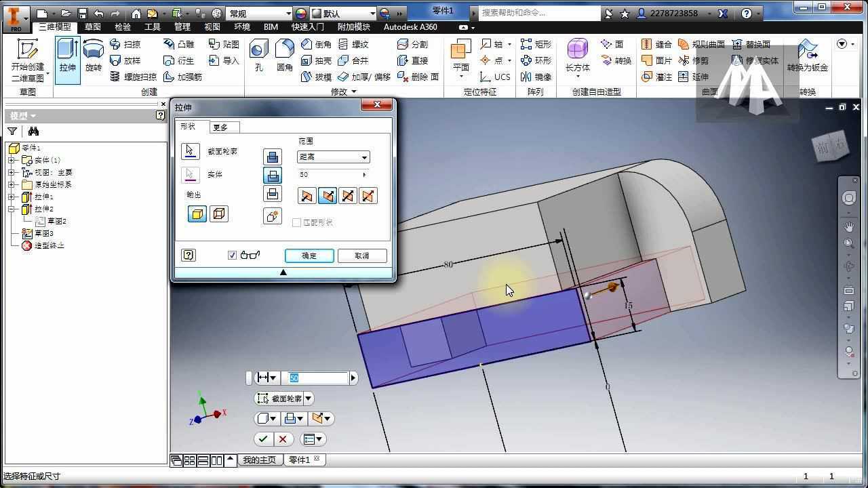Click the 取消 button in Extrude dialog
The width and height of the screenshot is (868, 488).
click(x=362, y=256)
